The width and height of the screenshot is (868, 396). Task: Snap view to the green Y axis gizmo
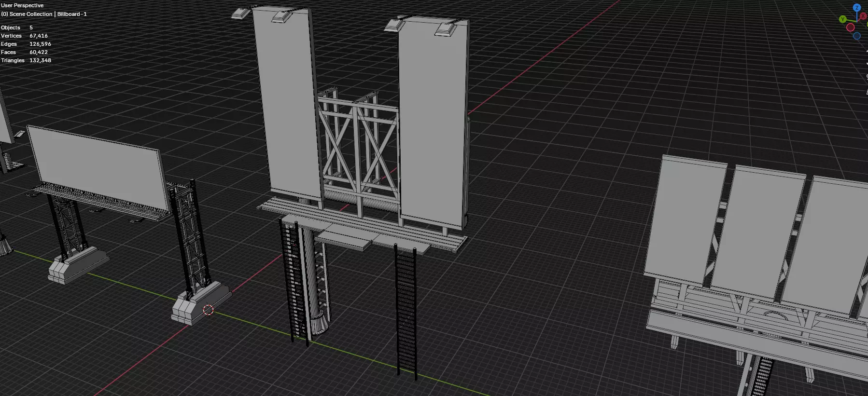pos(843,19)
